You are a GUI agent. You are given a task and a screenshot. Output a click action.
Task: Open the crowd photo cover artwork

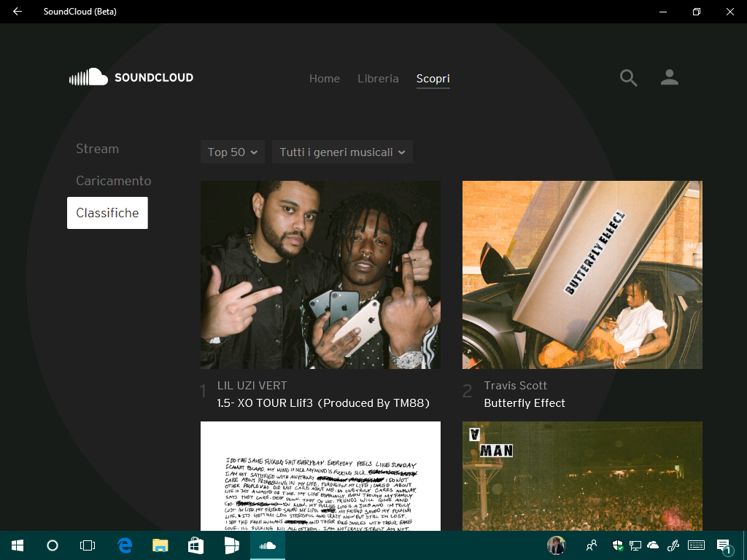[582, 476]
